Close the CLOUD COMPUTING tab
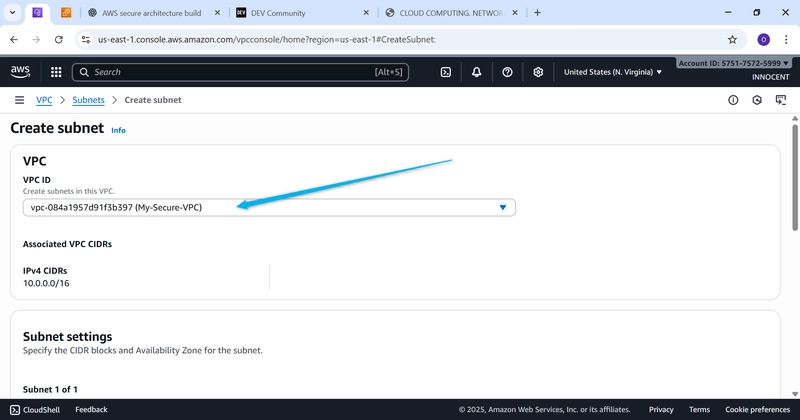 click(515, 13)
